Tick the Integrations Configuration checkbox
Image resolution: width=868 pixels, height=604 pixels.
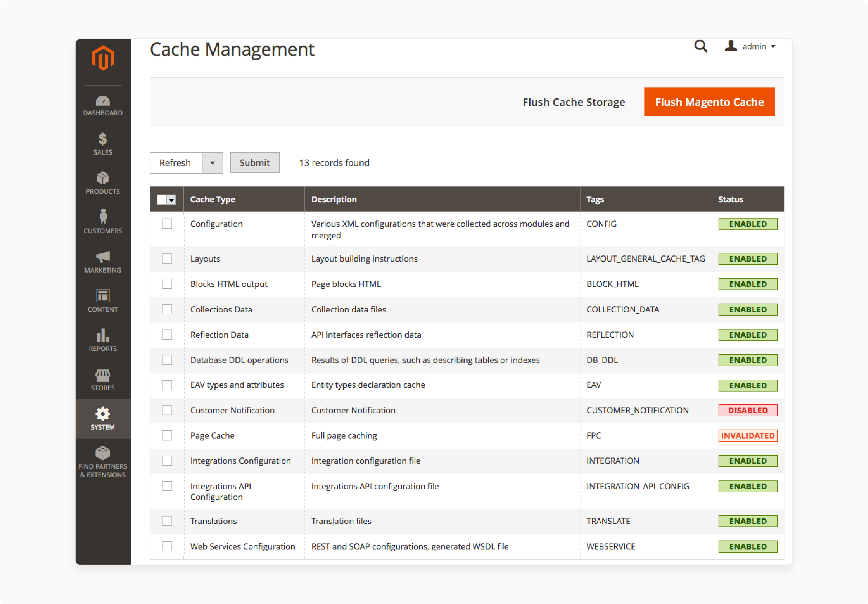(167, 461)
